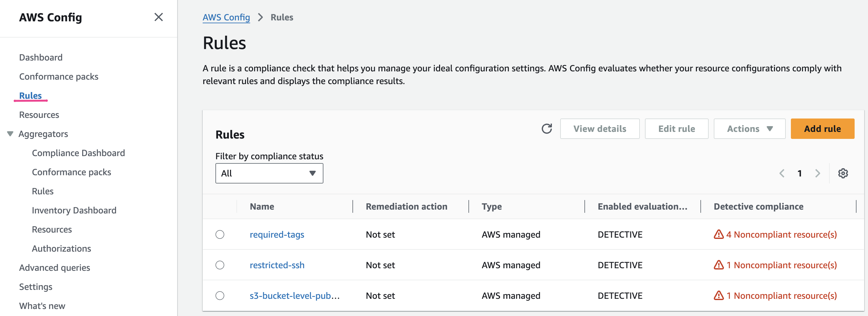Select the s3-bucket-level-pub rule radio button
This screenshot has height=316, width=868.
click(x=220, y=296)
